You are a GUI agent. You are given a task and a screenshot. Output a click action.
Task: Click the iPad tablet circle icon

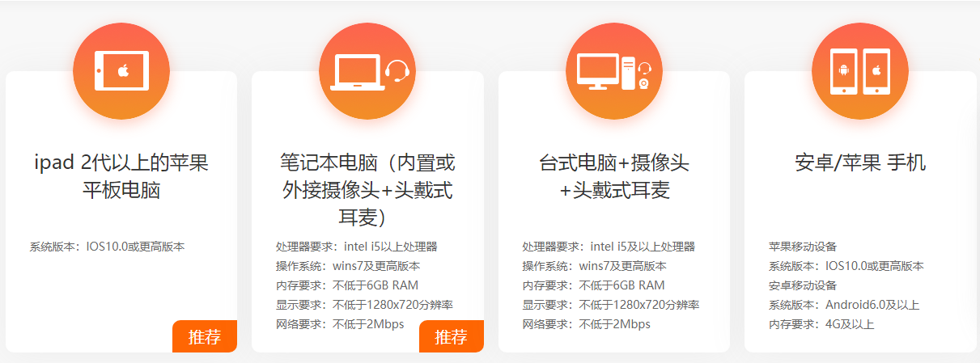tap(121, 71)
